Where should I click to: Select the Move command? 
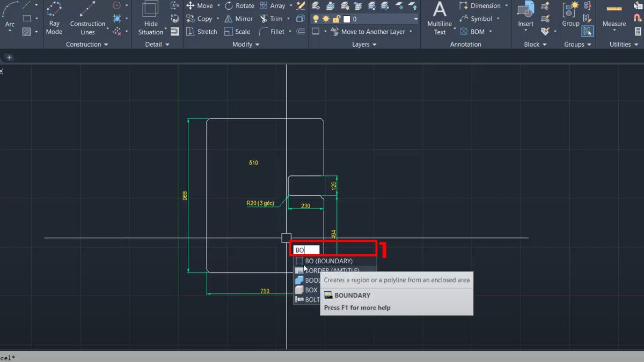click(199, 6)
